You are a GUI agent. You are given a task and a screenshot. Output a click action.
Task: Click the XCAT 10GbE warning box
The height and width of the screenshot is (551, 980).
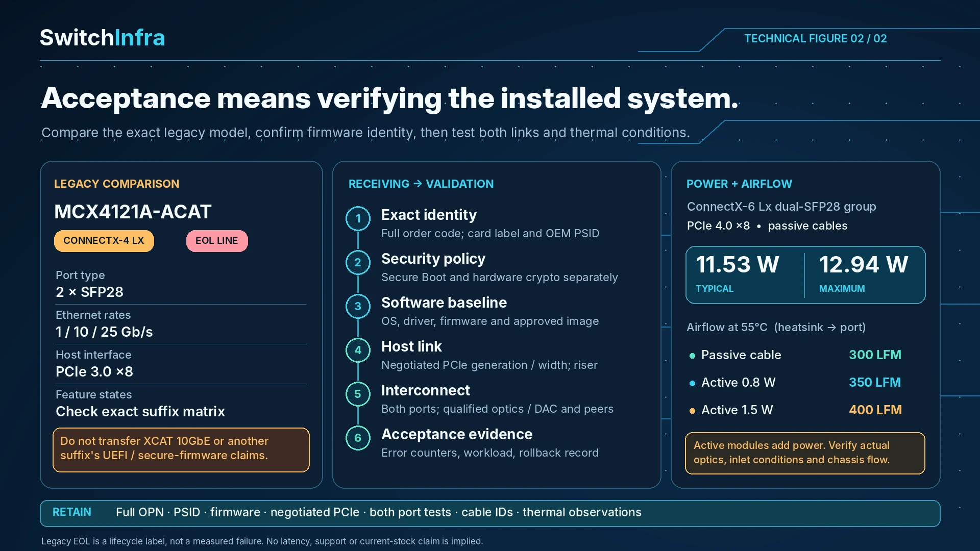(x=181, y=450)
